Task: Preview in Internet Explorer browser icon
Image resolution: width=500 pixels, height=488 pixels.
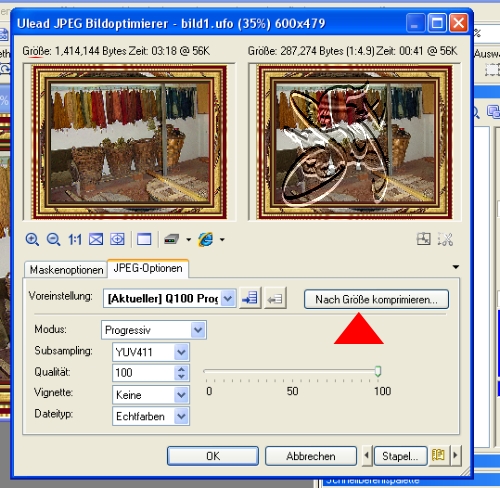Action: (x=206, y=239)
